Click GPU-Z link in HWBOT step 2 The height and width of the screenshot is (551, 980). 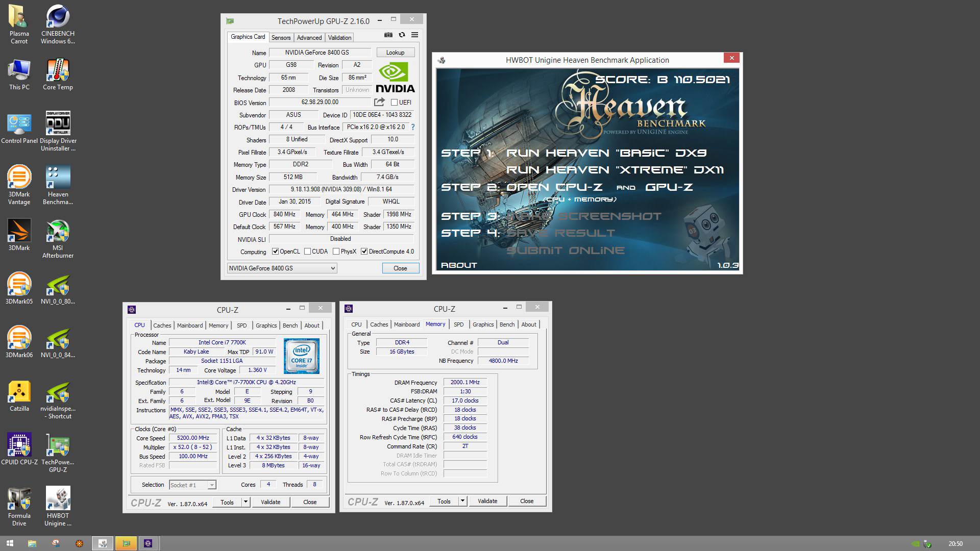(x=669, y=187)
